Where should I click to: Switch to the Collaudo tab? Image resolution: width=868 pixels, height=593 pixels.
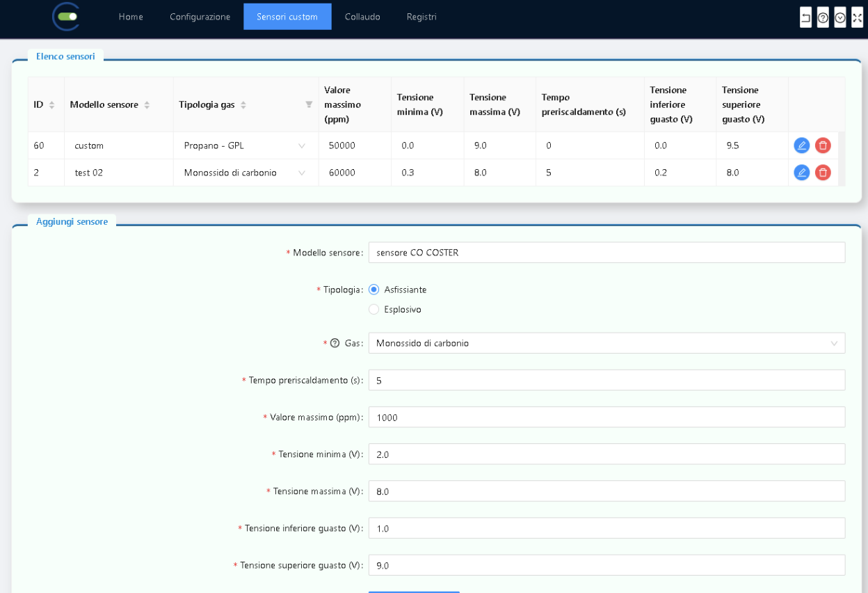coord(362,17)
